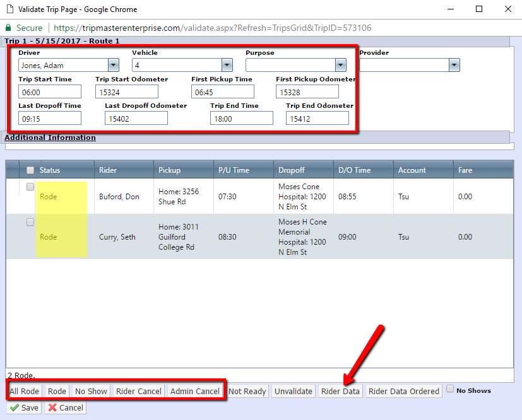This screenshot has height=420, width=522.
Task: Click the Tsu account cell for Buford, Don
Action: pyautogui.click(x=403, y=197)
